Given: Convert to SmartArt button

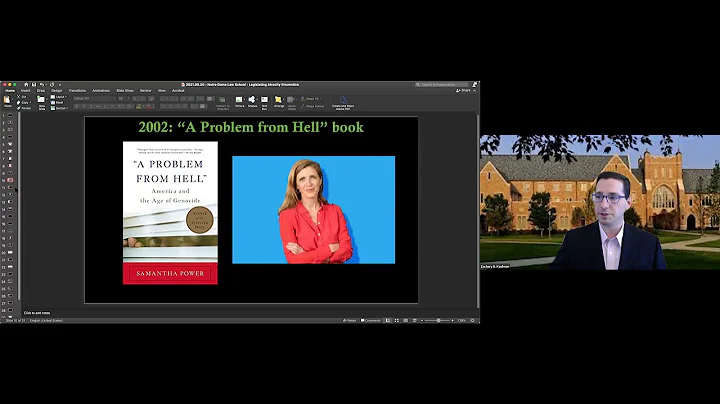Looking at the screenshot, I should (223, 103).
